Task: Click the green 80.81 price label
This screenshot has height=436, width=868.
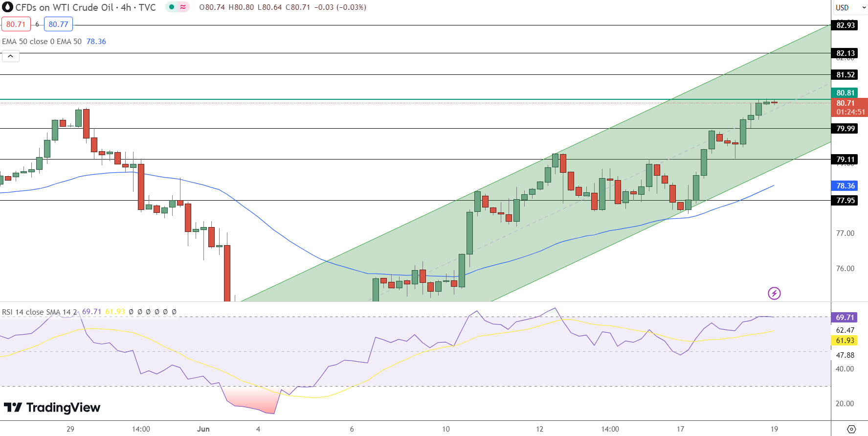Action: 845,93
